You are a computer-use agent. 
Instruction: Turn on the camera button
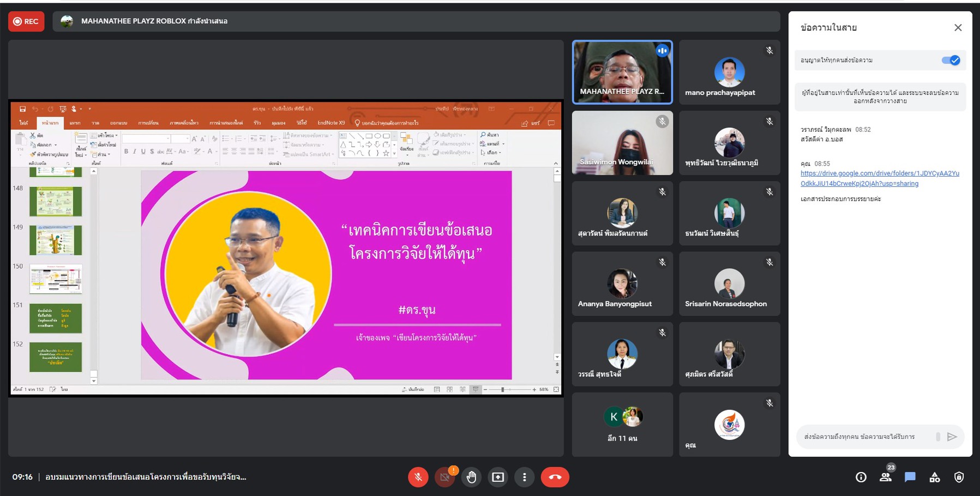point(444,477)
